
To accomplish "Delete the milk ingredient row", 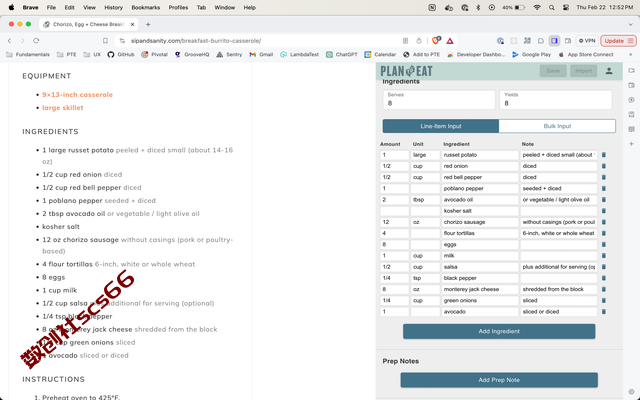I will pyautogui.click(x=604, y=256).
